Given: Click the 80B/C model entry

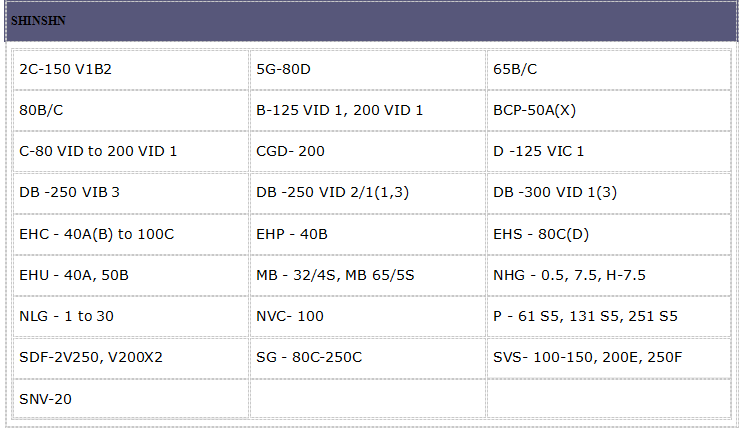Looking at the screenshot, I should pos(41,110).
